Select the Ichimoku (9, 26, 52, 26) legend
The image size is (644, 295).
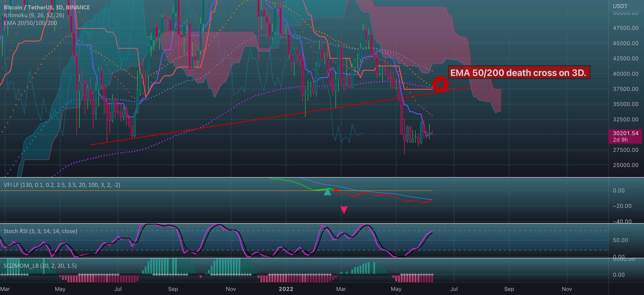click(x=34, y=15)
